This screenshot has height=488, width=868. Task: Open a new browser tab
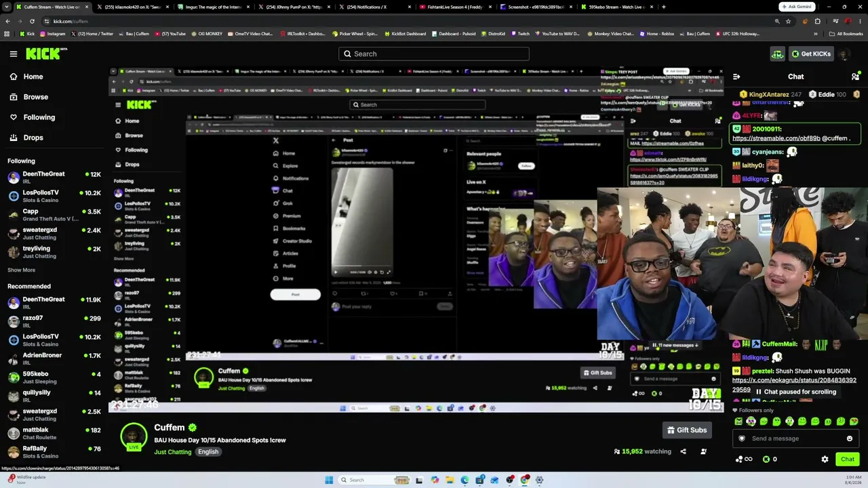point(663,7)
